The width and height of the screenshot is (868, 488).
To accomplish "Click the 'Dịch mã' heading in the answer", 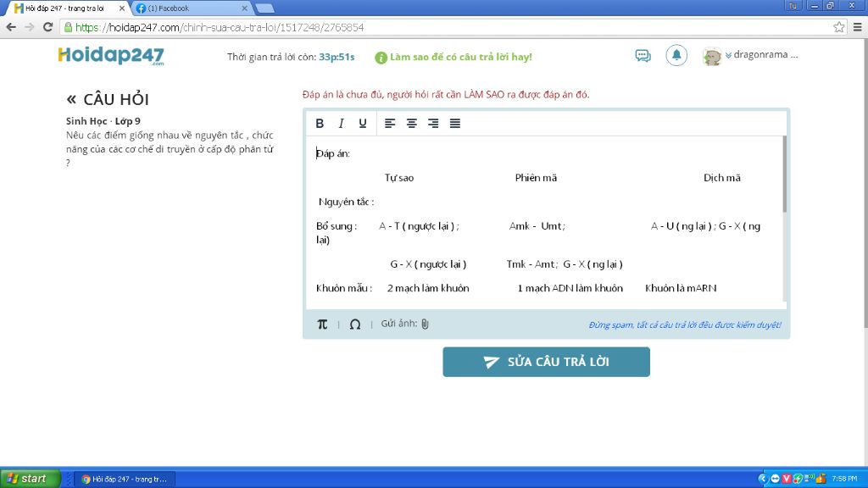I will point(722,178).
